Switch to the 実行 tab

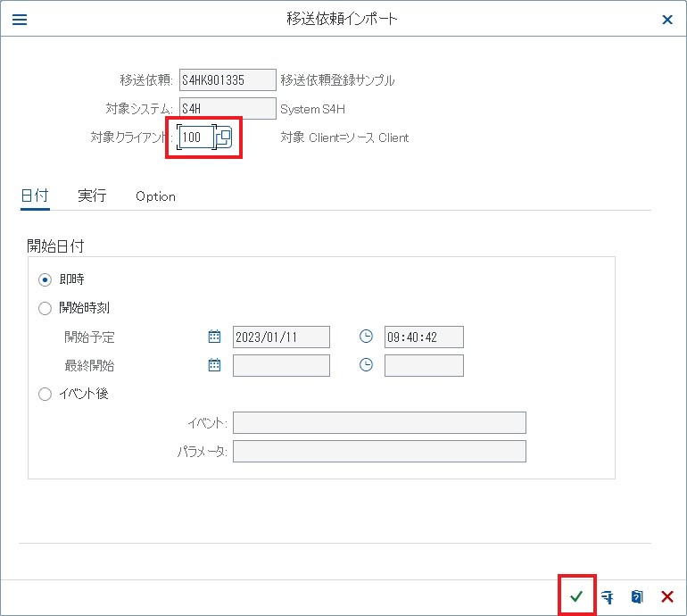point(92,196)
